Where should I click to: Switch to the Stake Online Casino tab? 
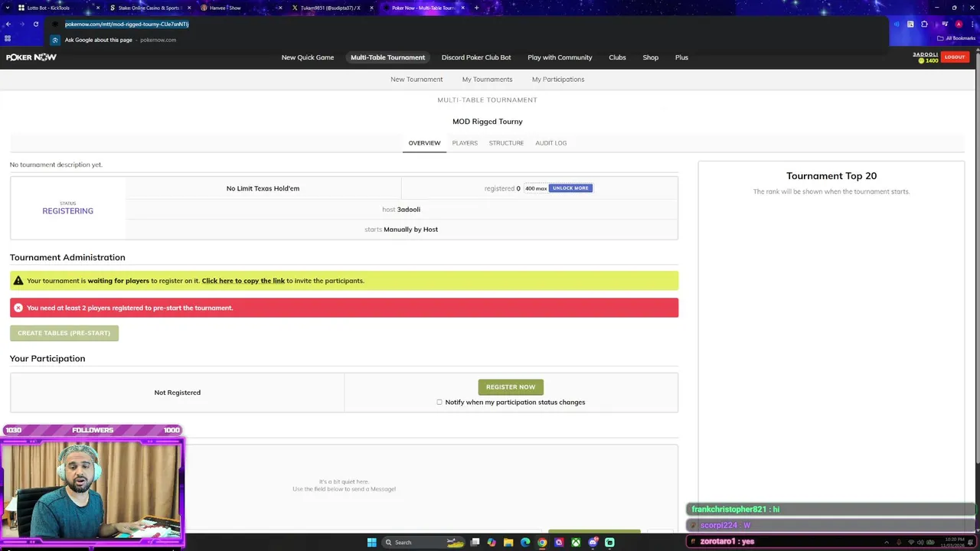(x=149, y=8)
